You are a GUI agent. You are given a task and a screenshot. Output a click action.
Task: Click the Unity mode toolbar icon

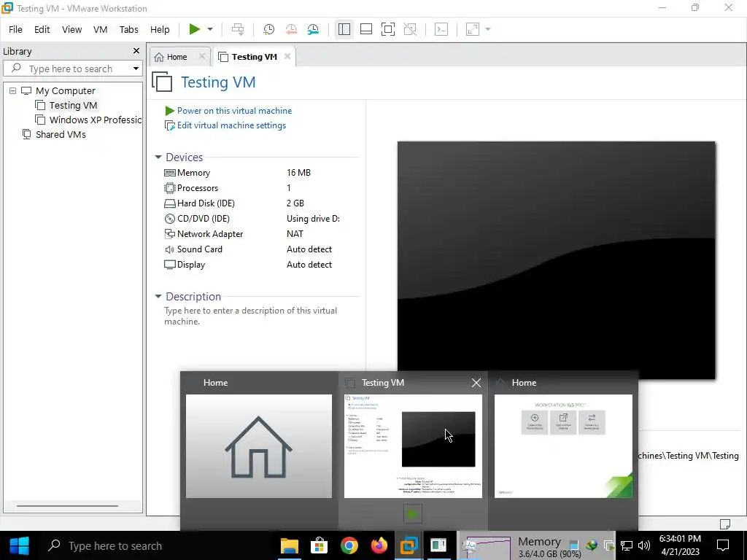(410, 29)
